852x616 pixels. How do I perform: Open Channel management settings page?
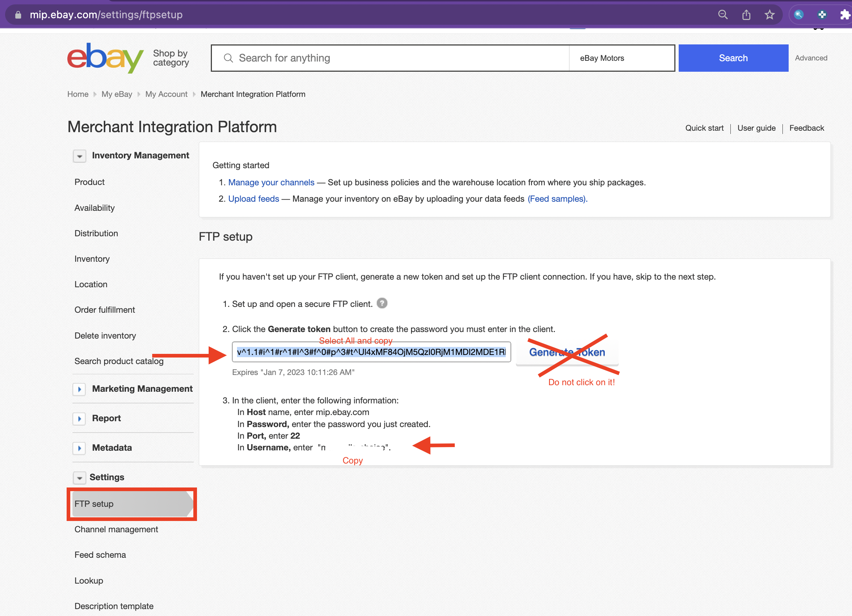click(116, 529)
